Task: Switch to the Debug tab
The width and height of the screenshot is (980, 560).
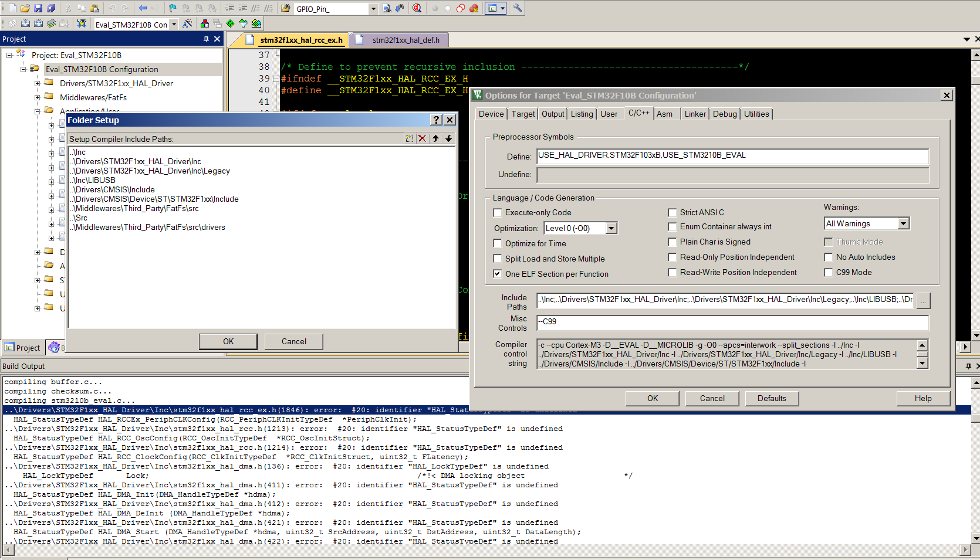Action: pos(725,114)
